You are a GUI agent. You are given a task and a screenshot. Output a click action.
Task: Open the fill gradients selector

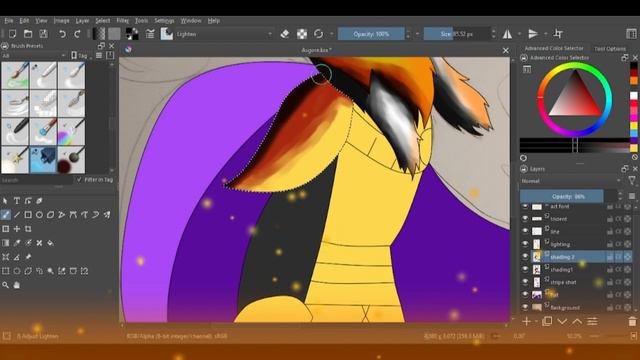pos(99,34)
